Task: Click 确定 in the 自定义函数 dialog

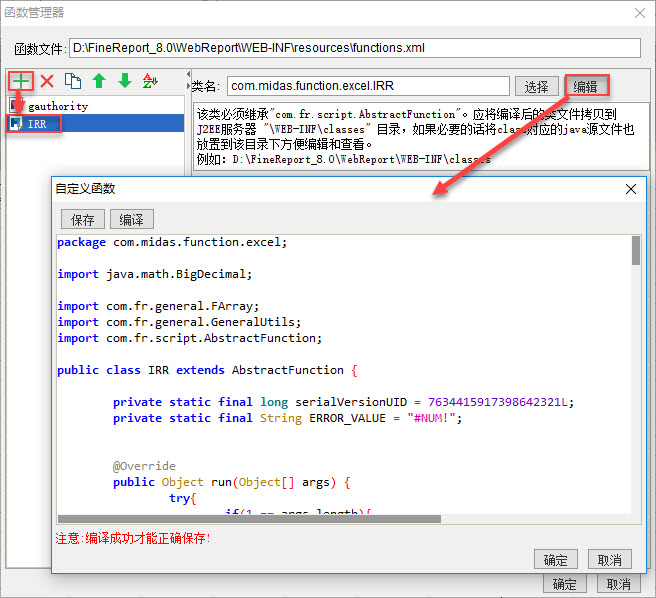Action: [556, 560]
